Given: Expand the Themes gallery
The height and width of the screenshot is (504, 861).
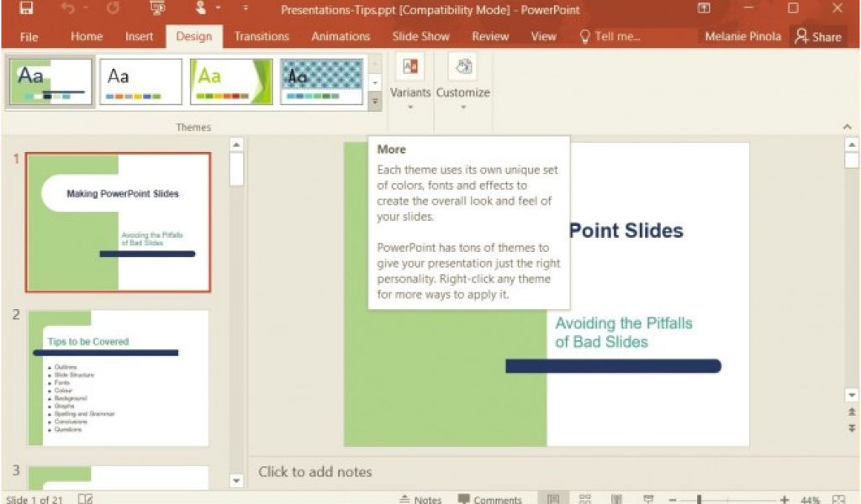Looking at the screenshot, I should click(x=375, y=102).
